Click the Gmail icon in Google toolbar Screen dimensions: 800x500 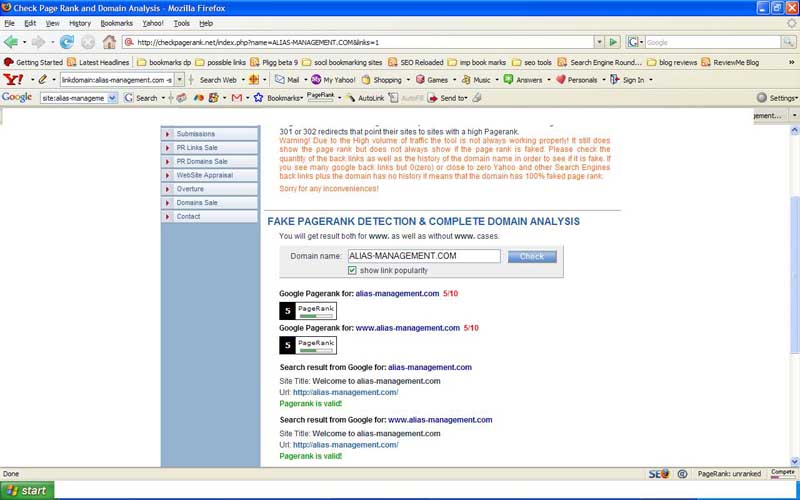click(x=237, y=97)
